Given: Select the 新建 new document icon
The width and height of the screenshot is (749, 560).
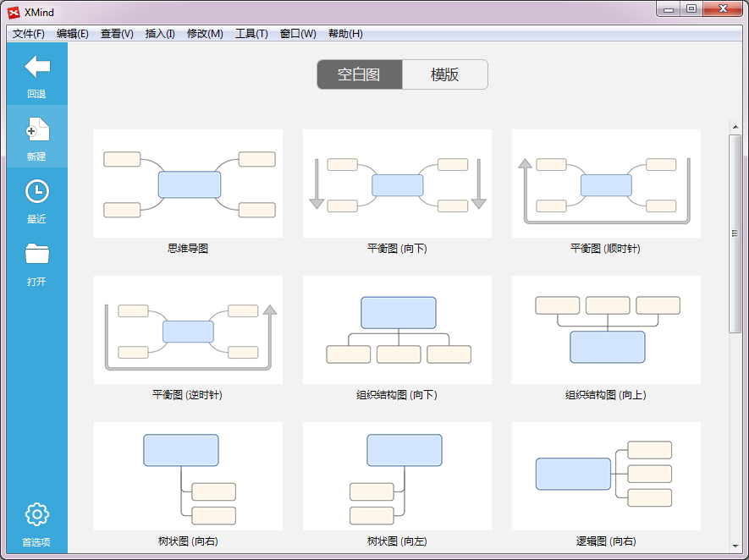Looking at the screenshot, I should point(36,129).
